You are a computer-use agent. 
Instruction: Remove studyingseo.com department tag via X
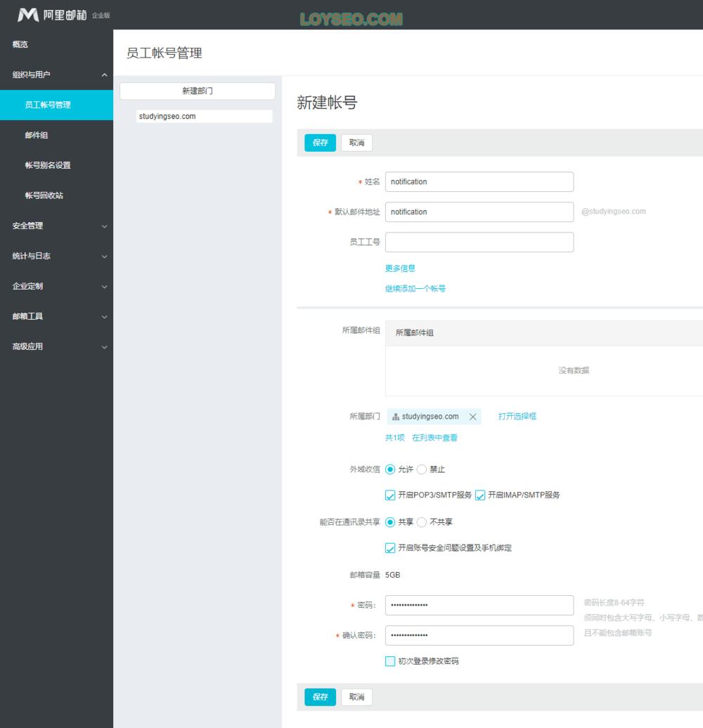[472, 417]
